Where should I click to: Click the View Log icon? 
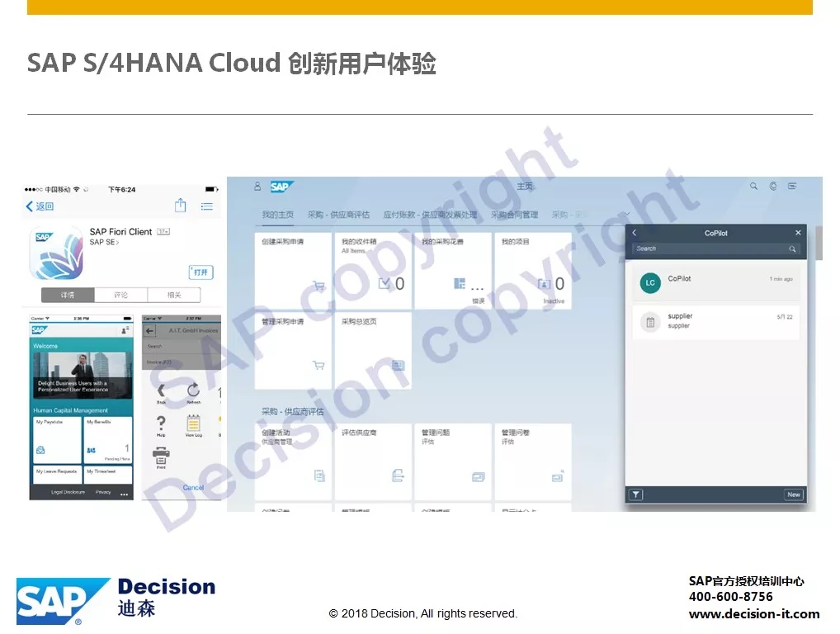pyautogui.click(x=193, y=425)
